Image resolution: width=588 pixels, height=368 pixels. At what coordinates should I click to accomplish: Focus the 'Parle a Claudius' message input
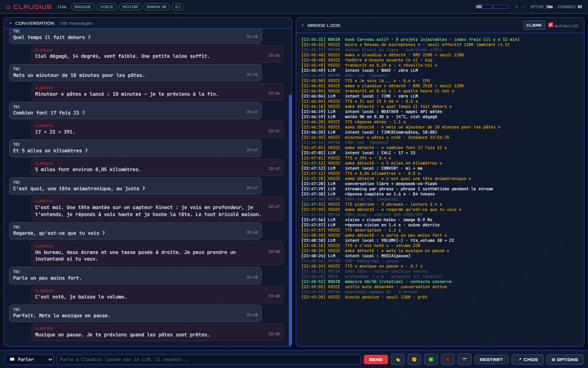click(209, 360)
